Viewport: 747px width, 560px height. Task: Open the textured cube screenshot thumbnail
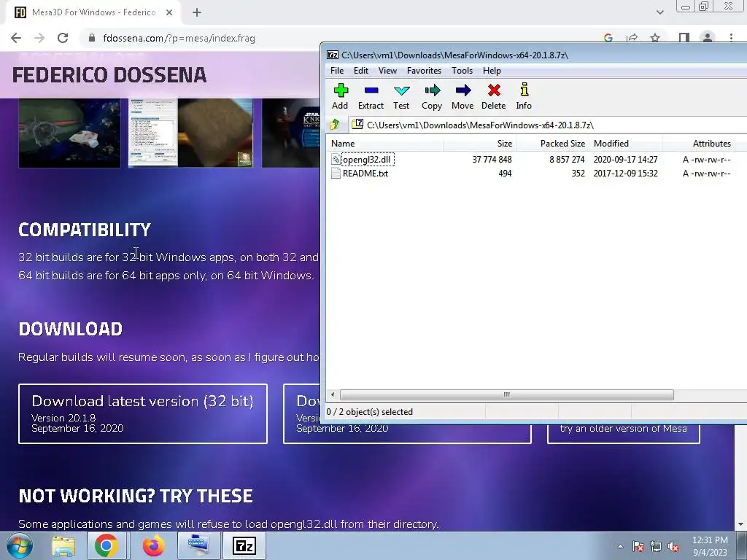pyautogui.click(x=215, y=133)
